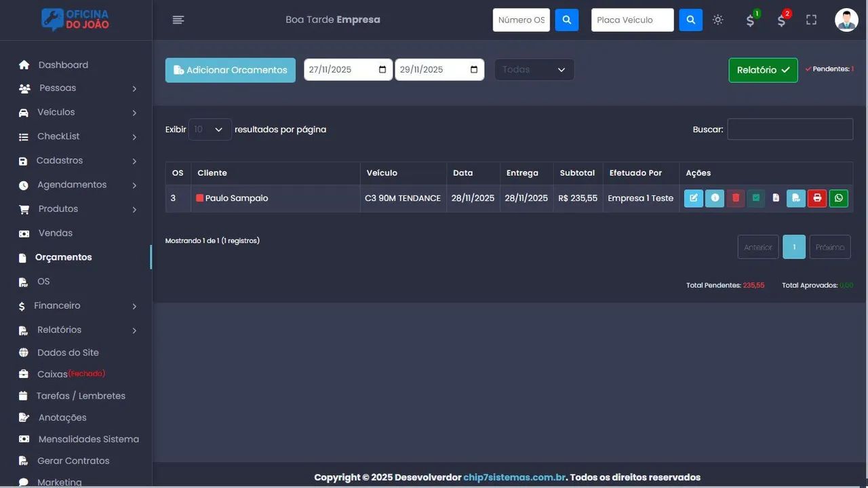Screen dimensions: 868x488
Task: Click the Oficina do João logo
Action: point(75,20)
